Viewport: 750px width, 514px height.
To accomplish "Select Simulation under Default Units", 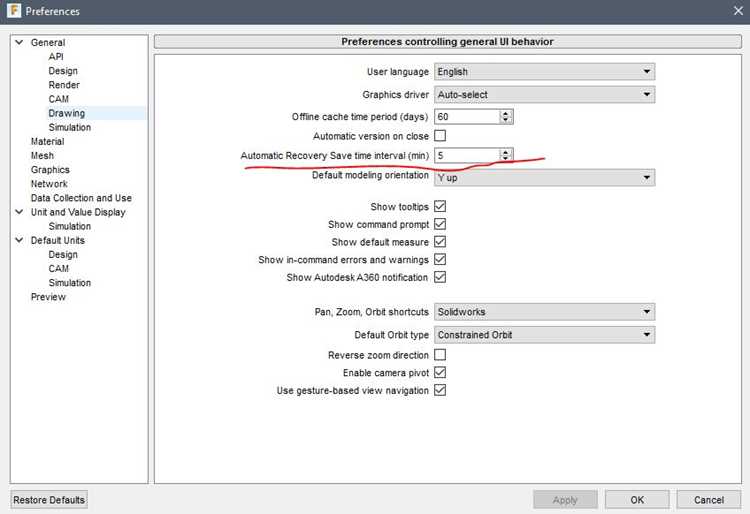I will click(x=69, y=283).
